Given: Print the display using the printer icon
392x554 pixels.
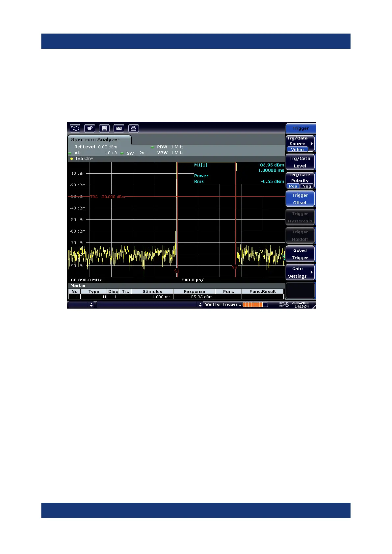Looking at the screenshot, I should 134,128.
